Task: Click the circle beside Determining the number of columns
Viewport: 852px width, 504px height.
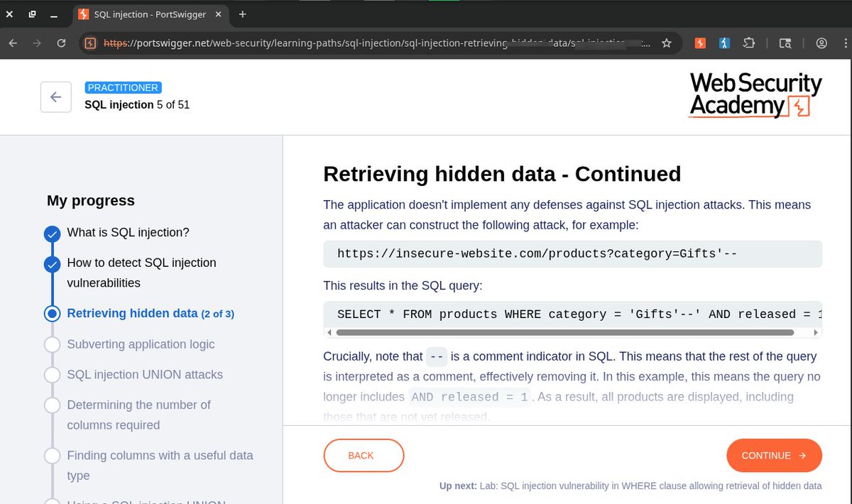Action: click(x=52, y=405)
